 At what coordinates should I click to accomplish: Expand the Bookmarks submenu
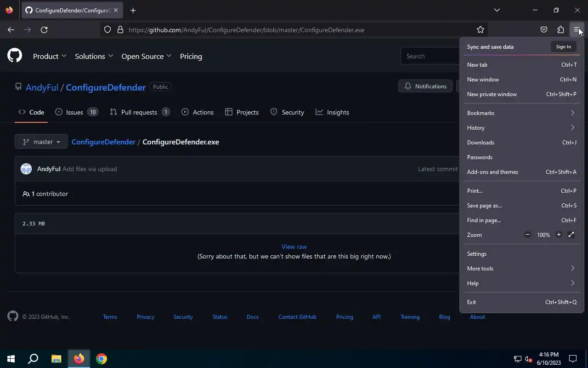pyautogui.click(x=521, y=113)
